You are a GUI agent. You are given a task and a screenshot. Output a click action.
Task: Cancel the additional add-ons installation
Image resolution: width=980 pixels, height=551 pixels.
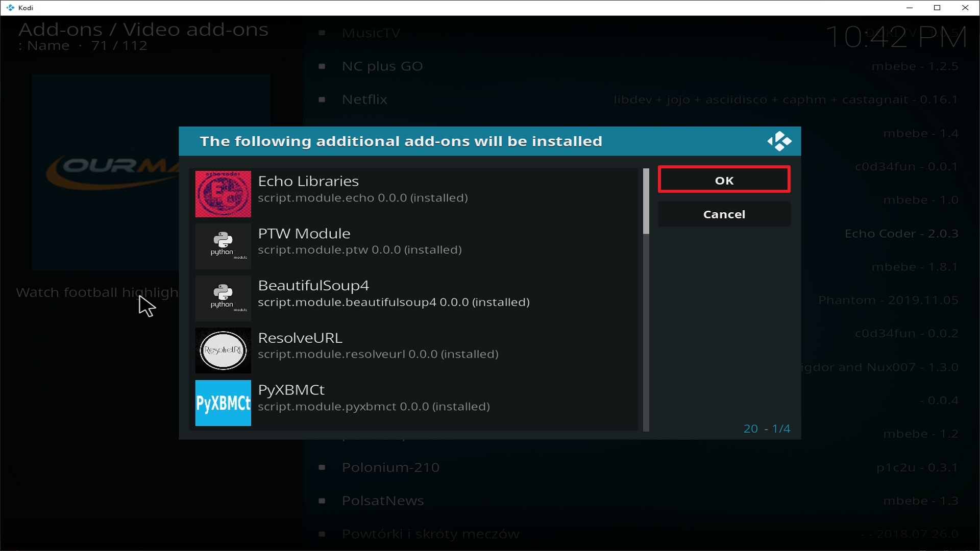(x=724, y=214)
